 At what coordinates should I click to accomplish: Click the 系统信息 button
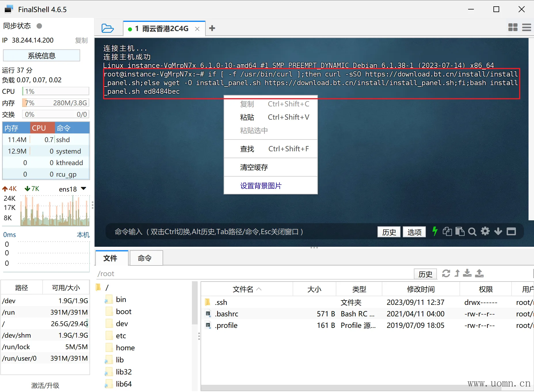click(41, 56)
